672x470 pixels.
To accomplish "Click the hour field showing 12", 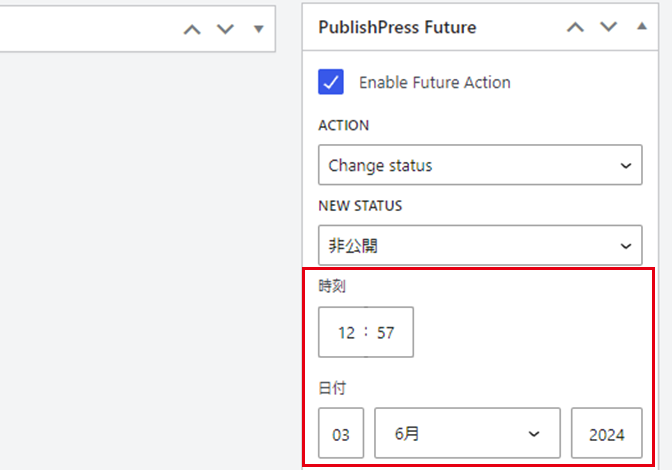I will 346,333.
